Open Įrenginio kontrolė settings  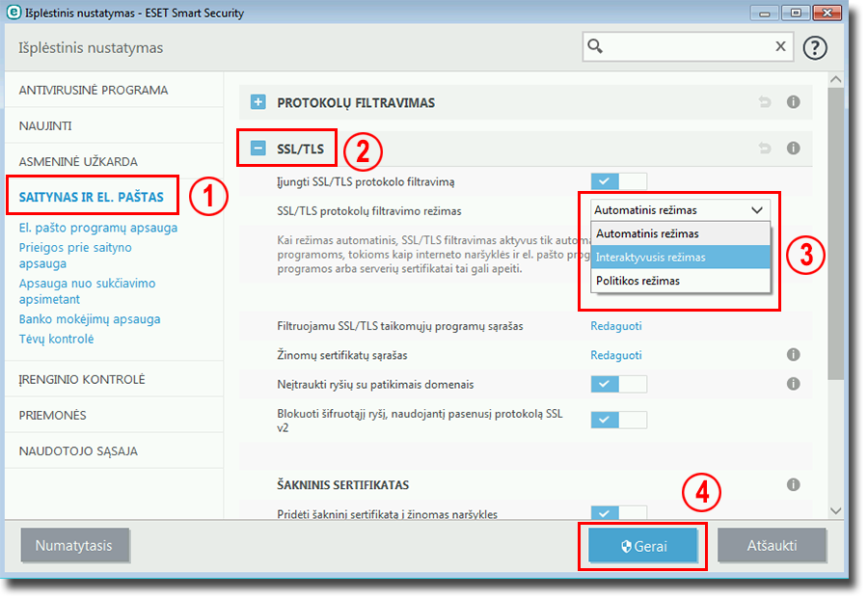pos(82,380)
